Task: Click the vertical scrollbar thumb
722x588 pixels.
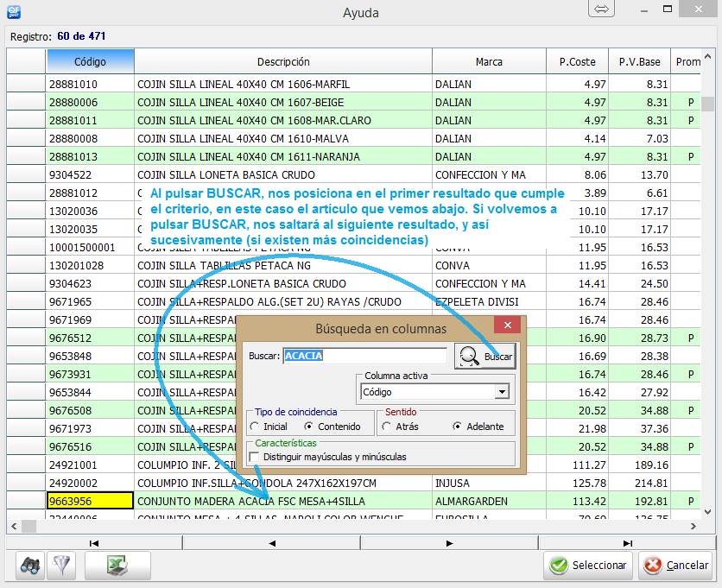Action: pos(708,104)
